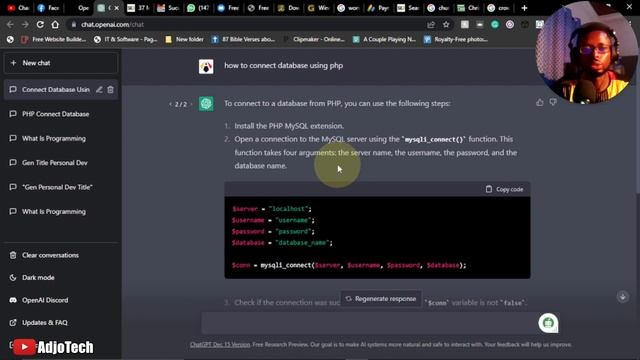640x360 pixels.
Task: Click the page vertical scrollbar
Action: tap(637, 122)
